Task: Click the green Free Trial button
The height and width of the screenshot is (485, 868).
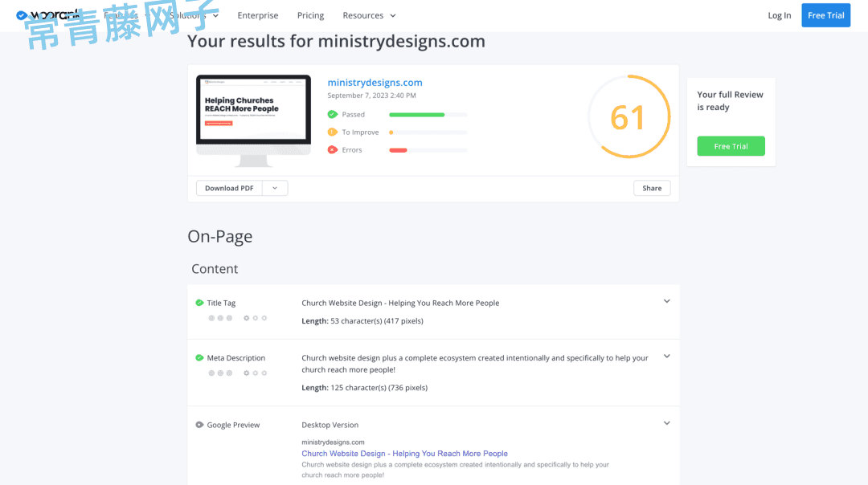Action: pos(731,146)
